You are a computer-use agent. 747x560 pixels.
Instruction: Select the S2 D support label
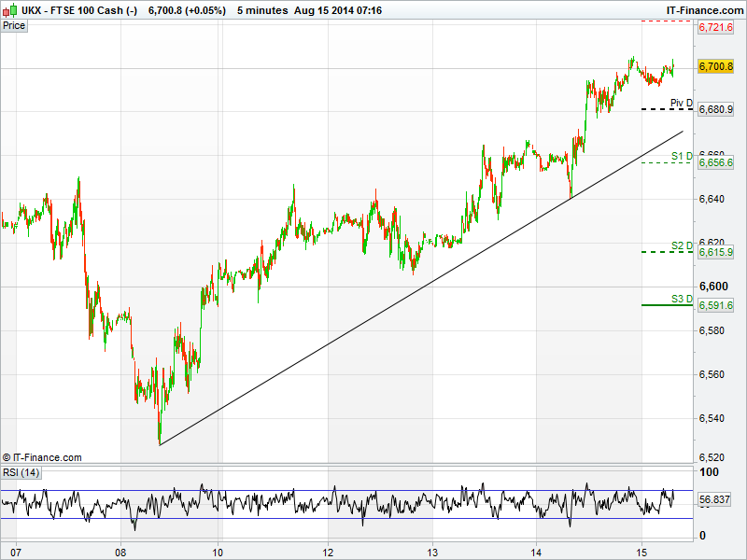coord(682,245)
